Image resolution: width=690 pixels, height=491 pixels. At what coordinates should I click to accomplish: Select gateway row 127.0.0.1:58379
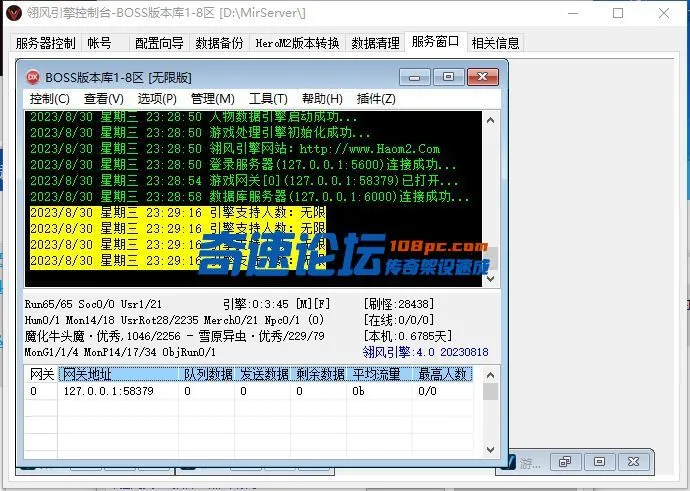[x=249, y=391]
